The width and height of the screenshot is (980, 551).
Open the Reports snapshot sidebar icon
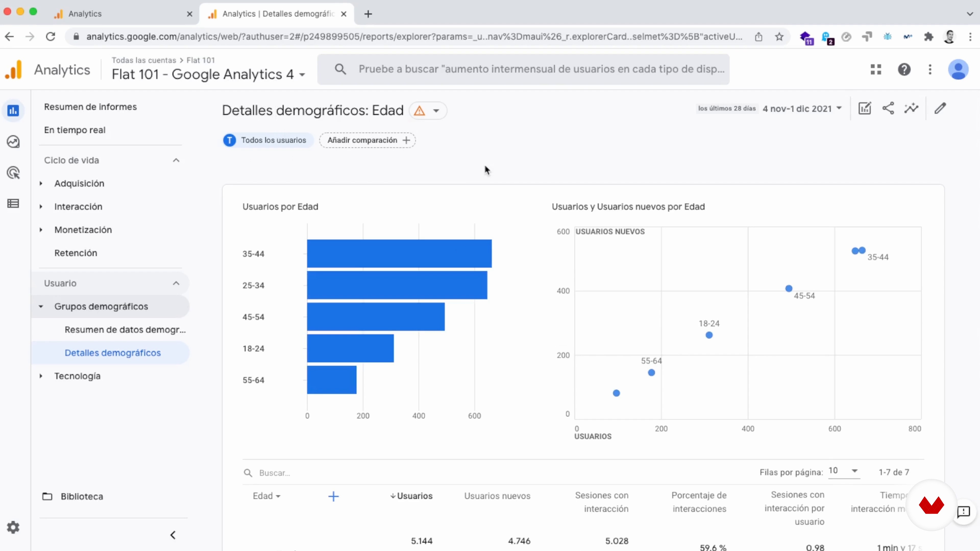(13, 111)
